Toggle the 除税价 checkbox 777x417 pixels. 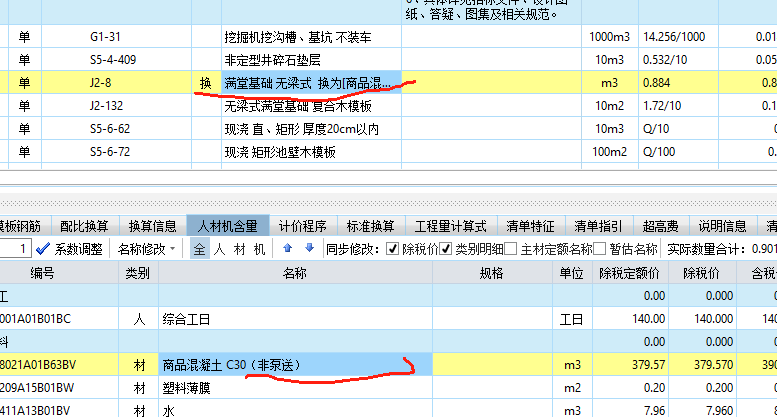click(x=392, y=249)
